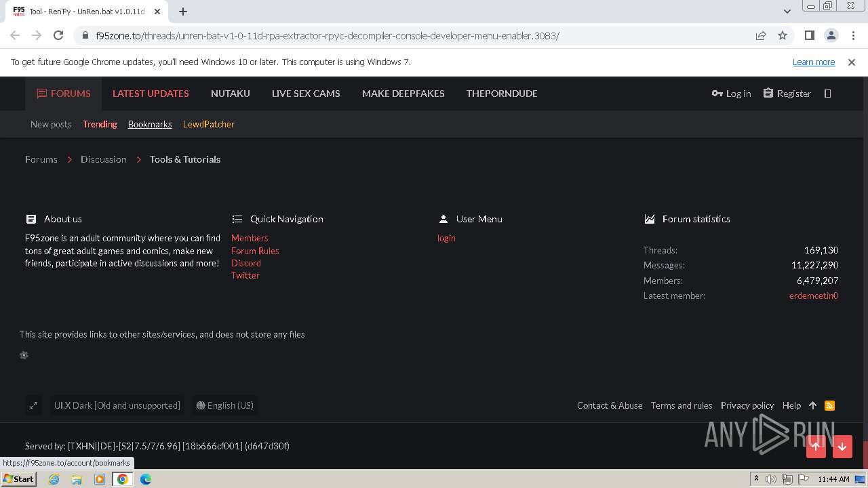Toggle the sidebar icon next to Register
The width and height of the screenshot is (868, 488).
[827, 94]
